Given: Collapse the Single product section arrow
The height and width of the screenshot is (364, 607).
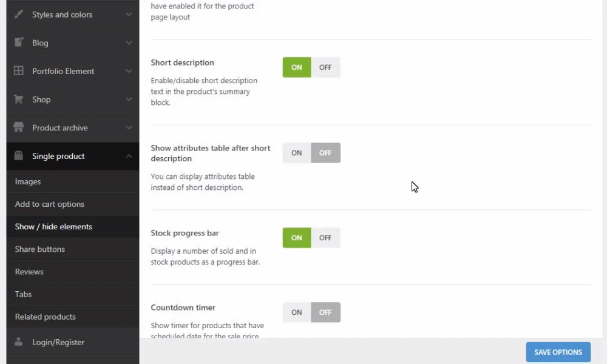Looking at the screenshot, I should (129, 157).
